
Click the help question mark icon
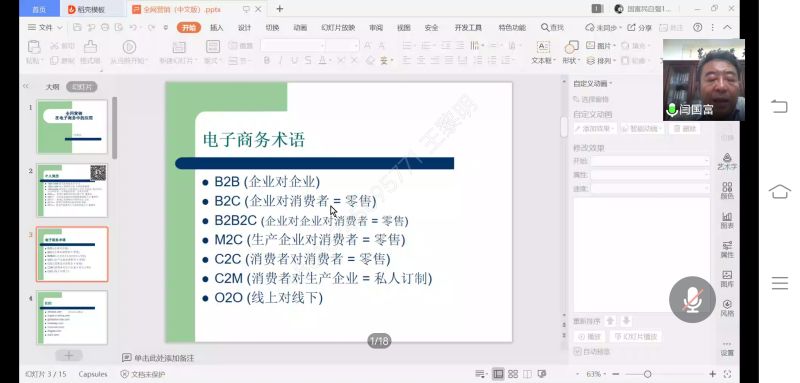tap(697, 28)
